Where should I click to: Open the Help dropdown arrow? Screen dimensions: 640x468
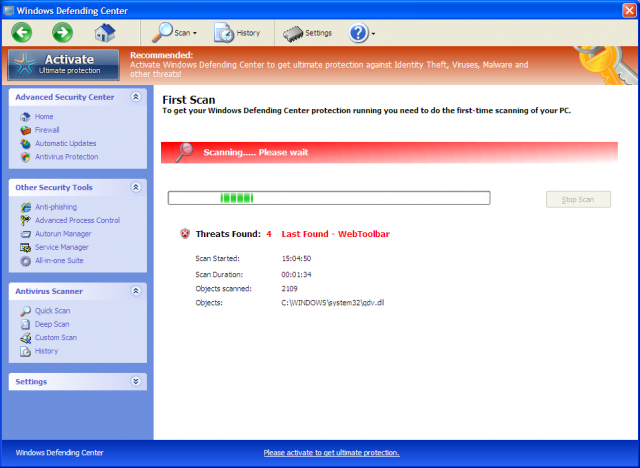point(373,34)
